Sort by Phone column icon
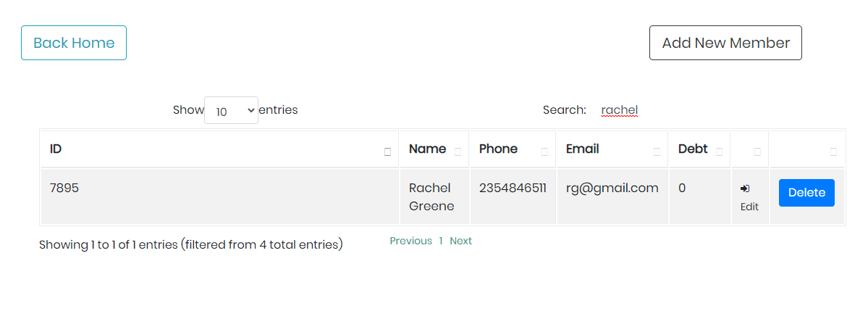This screenshot has height=319, width=868. (x=544, y=152)
